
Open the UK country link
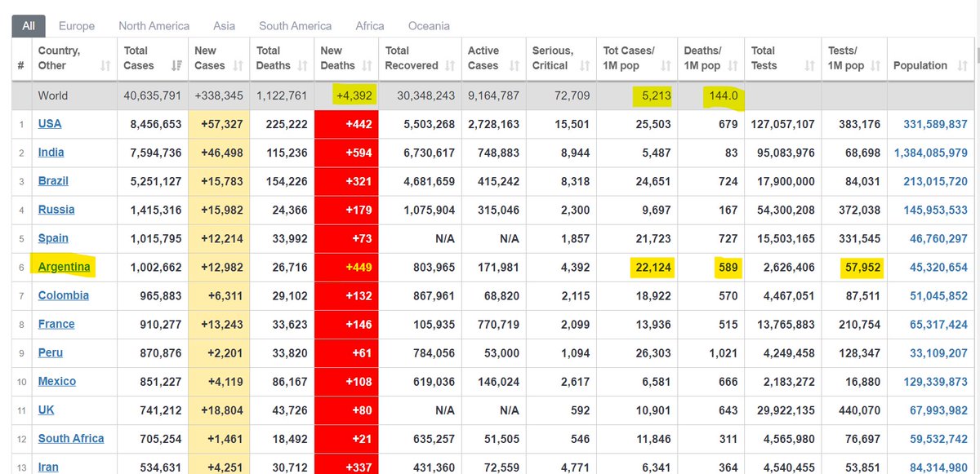[47, 410]
